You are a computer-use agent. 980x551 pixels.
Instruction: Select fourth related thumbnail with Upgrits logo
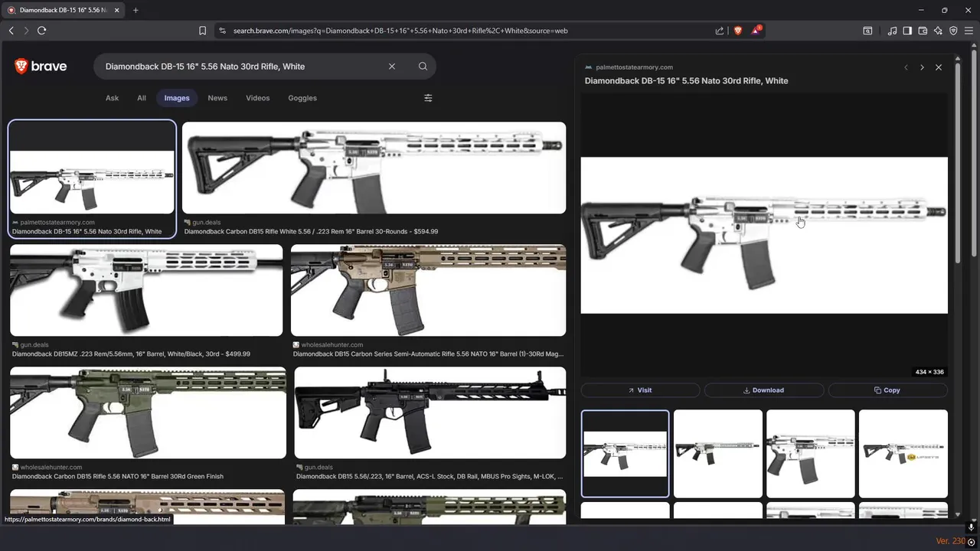(903, 454)
